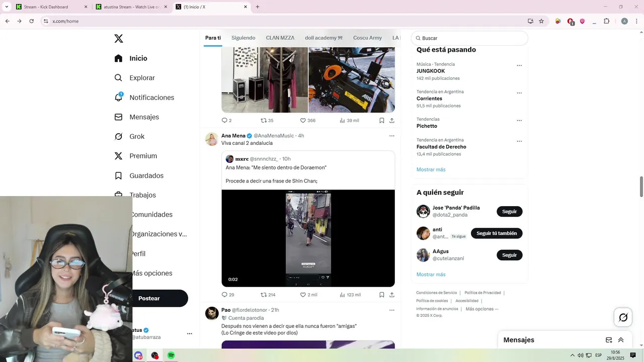Open Inicio home in sidebar

(x=131, y=58)
